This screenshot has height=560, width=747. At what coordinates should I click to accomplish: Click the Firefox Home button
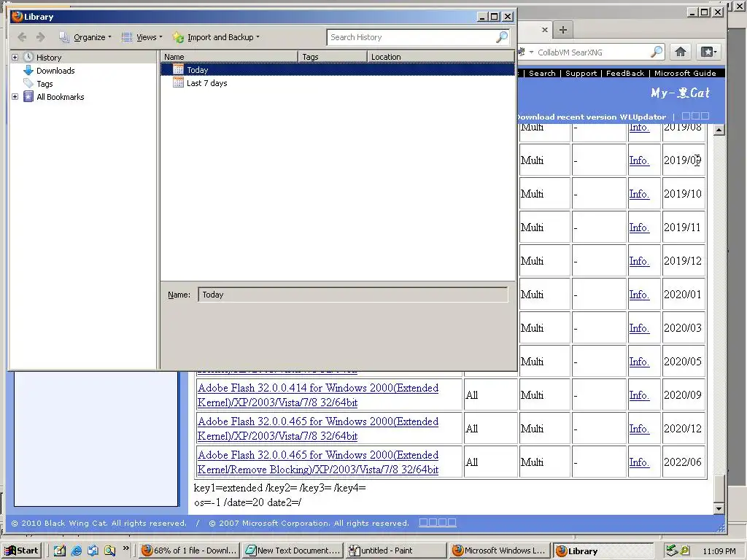(x=681, y=52)
